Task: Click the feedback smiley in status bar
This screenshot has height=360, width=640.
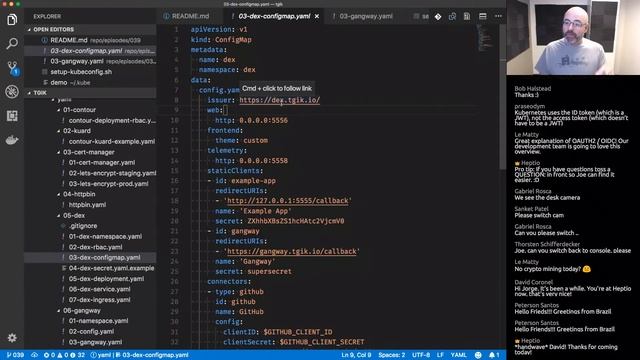Action: click(478, 355)
